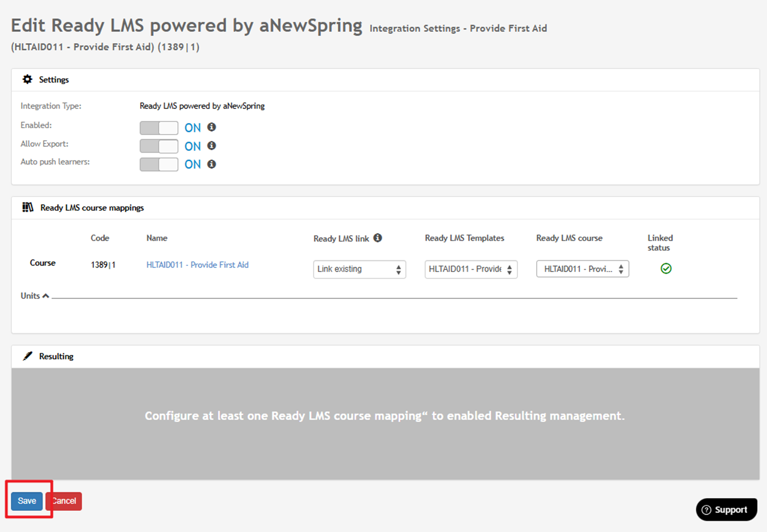Click the Allow Export label

(44, 144)
